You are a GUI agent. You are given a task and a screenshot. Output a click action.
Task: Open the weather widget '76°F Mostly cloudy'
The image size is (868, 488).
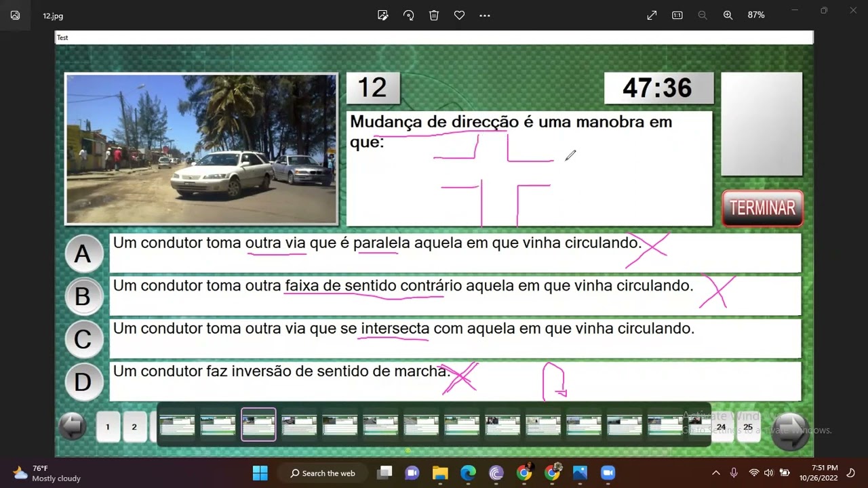pos(47,473)
